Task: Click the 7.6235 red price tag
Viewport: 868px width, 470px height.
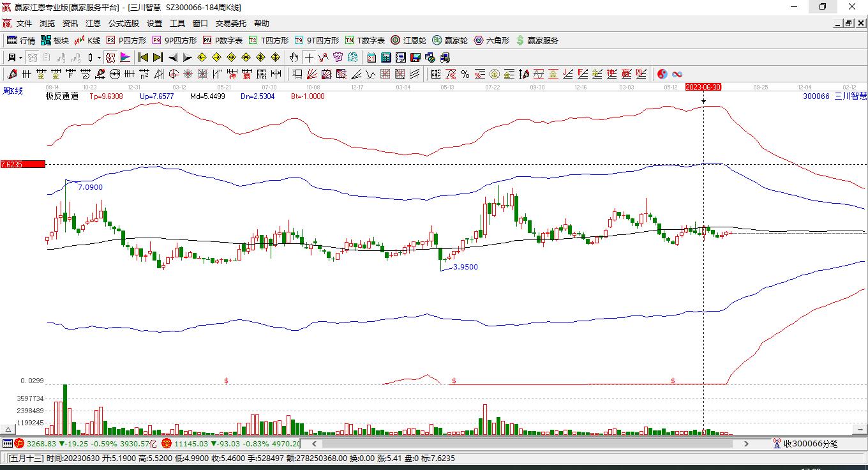Action: click(x=22, y=164)
